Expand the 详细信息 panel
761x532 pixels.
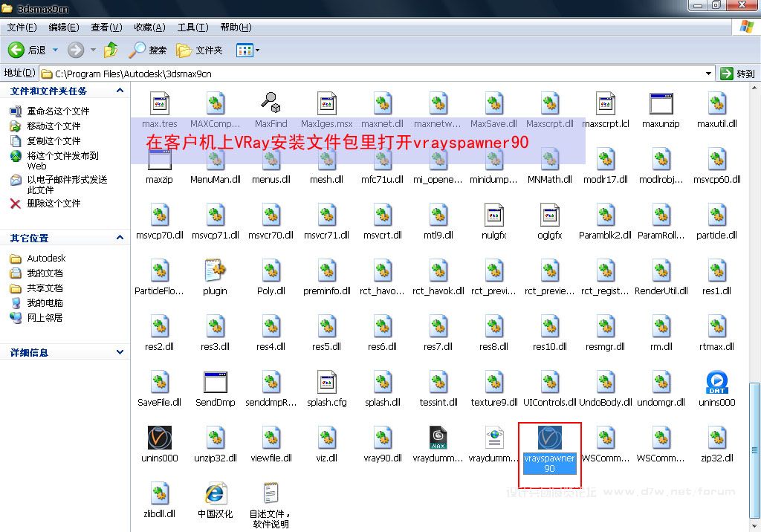coord(120,352)
